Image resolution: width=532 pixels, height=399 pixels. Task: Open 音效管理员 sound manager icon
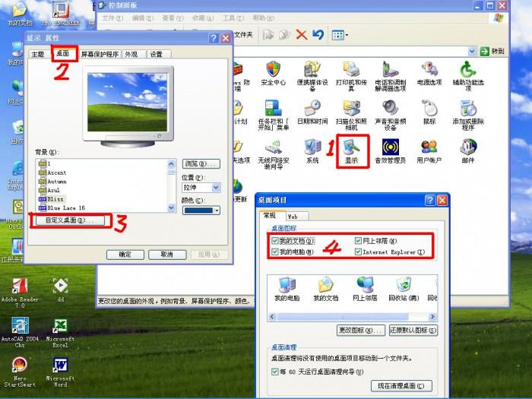point(390,151)
